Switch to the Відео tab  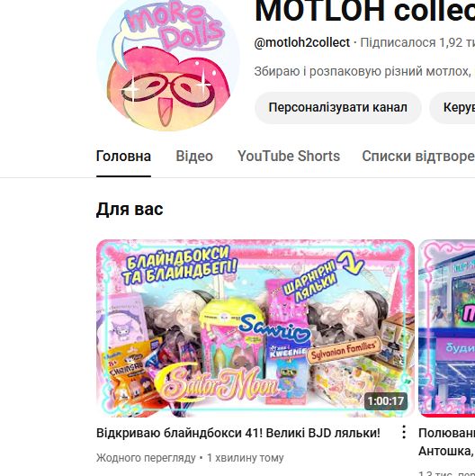[194, 157]
